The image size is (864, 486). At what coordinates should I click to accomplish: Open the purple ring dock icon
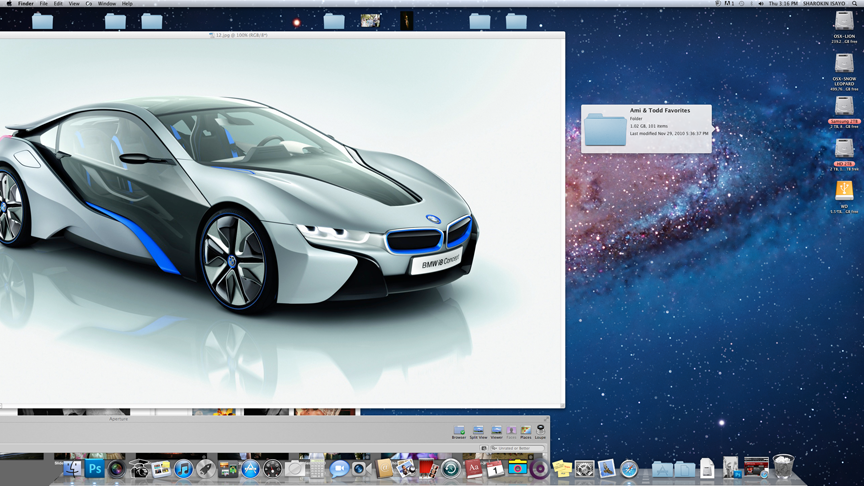click(540, 469)
